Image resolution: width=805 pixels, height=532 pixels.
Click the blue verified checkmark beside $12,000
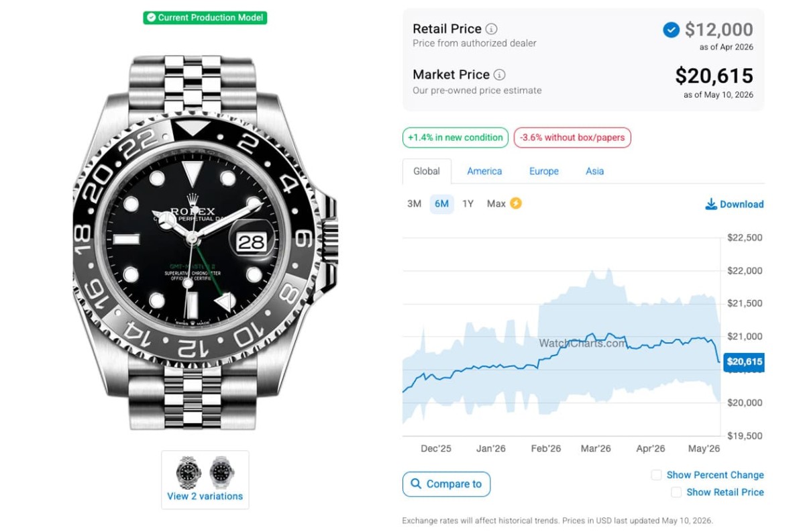pyautogui.click(x=671, y=30)
